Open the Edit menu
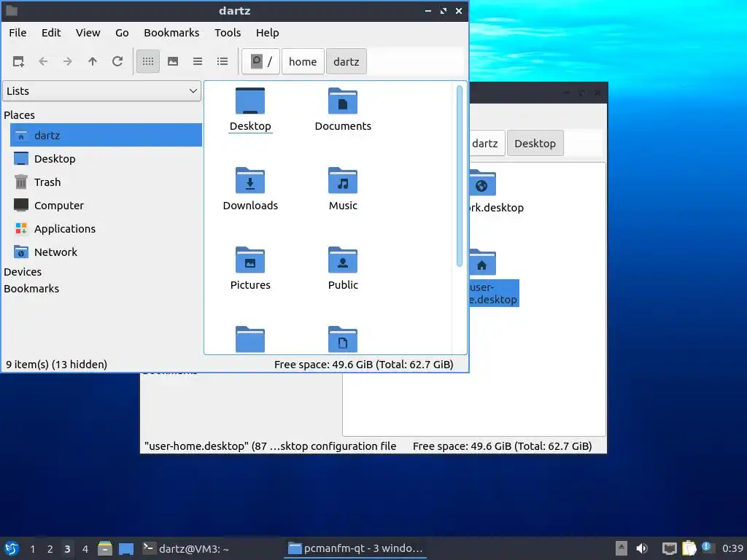 click(x=51, y=33)
